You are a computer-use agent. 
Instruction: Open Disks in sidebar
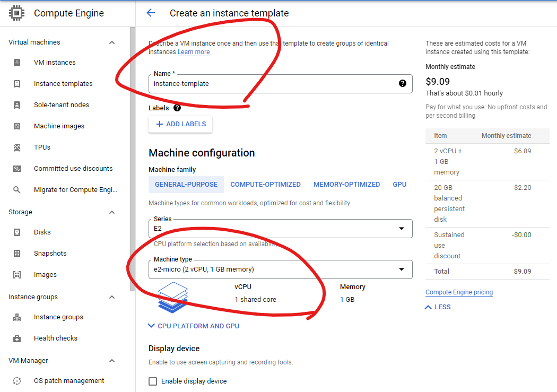tap(42, 232)
